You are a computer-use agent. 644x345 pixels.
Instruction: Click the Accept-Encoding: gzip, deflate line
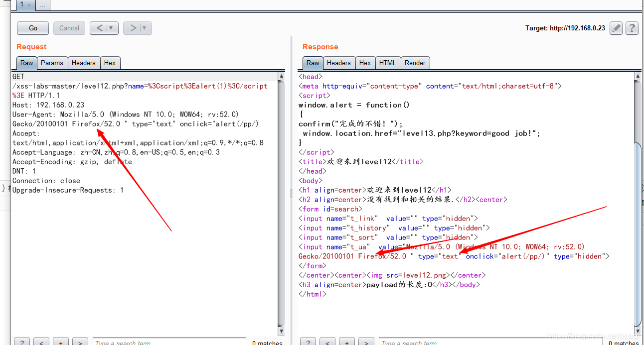pos(72,162)
